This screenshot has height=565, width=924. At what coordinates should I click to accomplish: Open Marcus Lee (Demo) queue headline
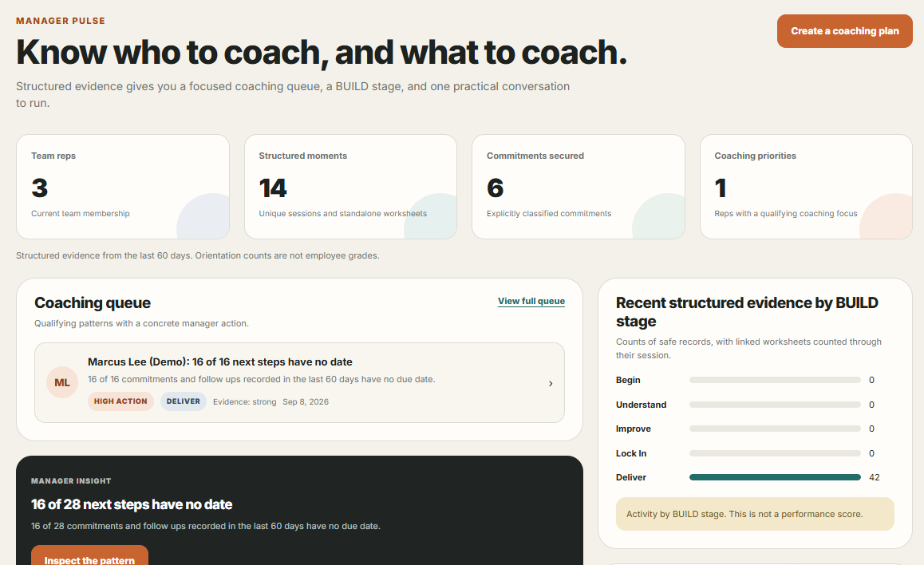(x=219, y=362)
